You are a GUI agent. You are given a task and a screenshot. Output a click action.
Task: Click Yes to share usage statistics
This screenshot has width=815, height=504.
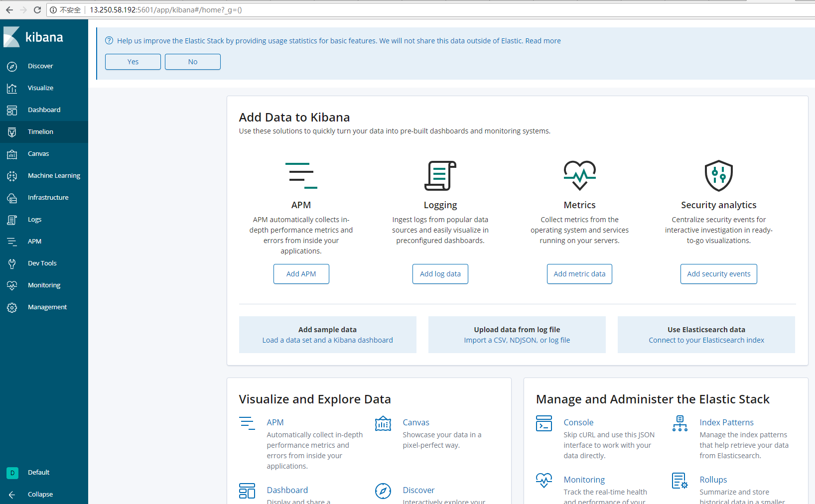[x=133, y=62]
